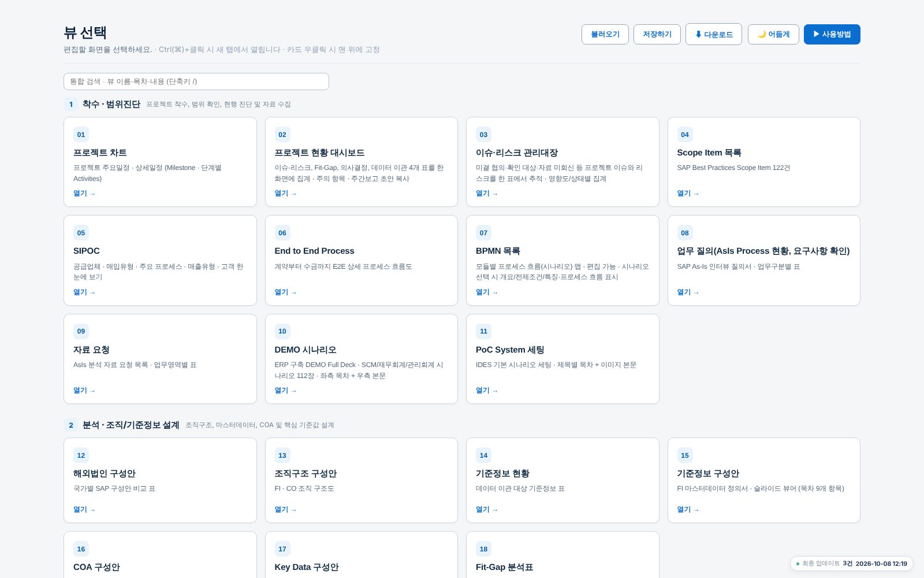Open Scope Item 목록 via 열기
Viewport: 924px width, 578px height.
(688, 194)
